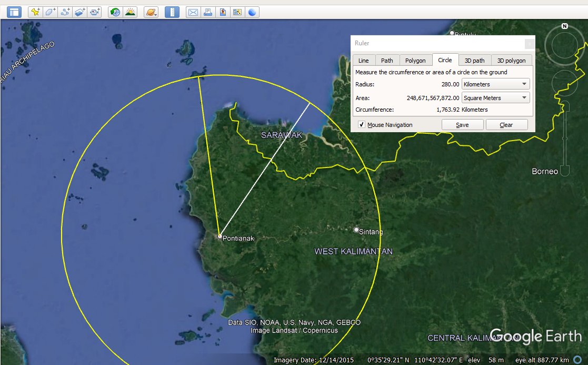Add a polygon from the toolbar

[x=50, y=12]
